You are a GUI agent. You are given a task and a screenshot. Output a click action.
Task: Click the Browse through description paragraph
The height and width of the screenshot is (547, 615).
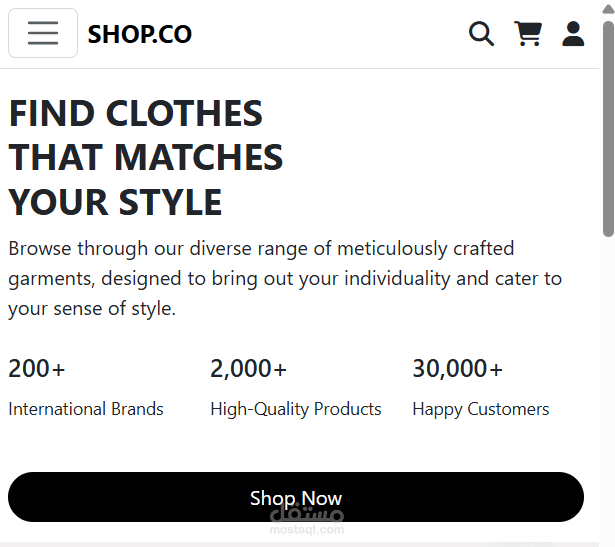(x=285, y=279)
